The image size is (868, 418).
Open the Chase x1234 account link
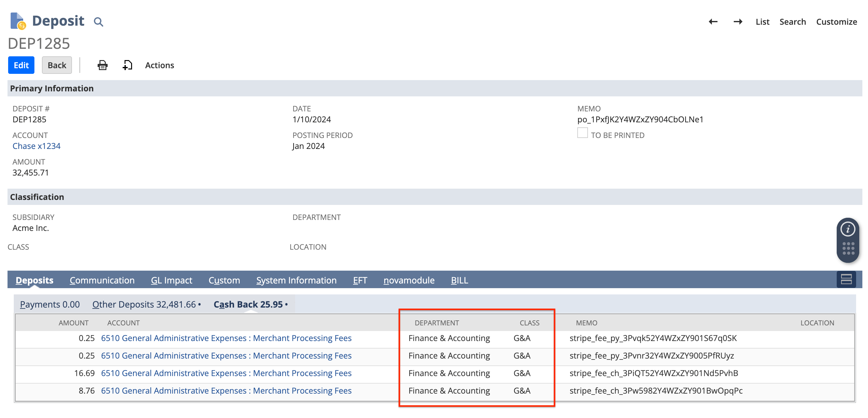point(36,146)
